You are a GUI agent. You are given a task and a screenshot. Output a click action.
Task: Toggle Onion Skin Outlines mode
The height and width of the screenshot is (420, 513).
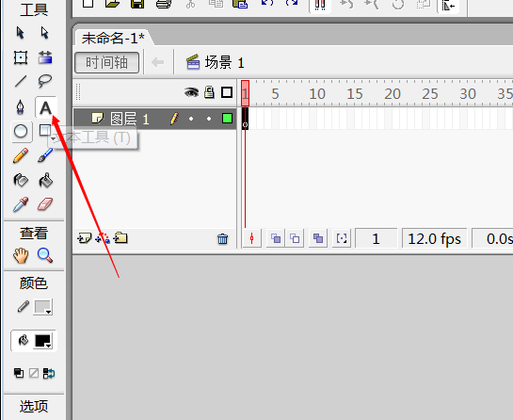pos(295,238)
